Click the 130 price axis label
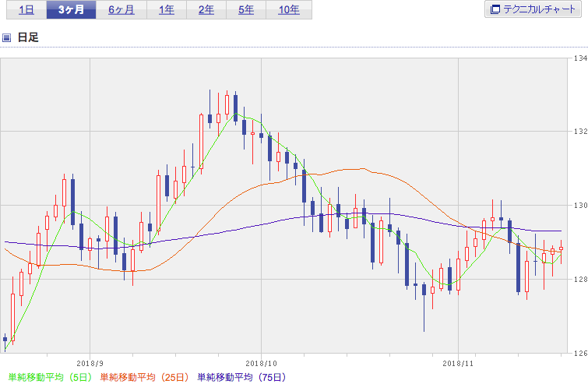Viewport: 588px width, 384px height. click(580, 205)
